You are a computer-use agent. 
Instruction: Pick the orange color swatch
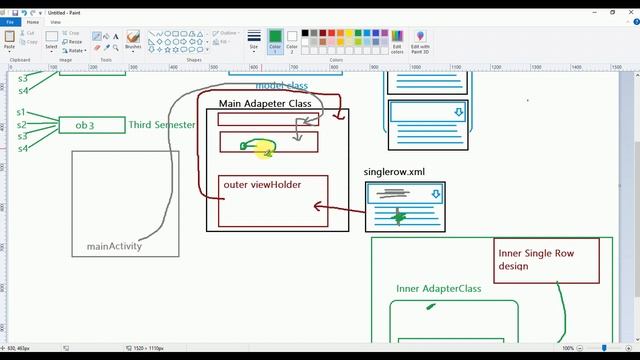(x=340, y=33)
